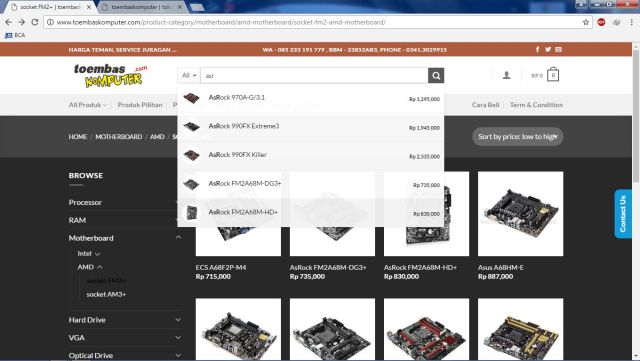Select socket AM3+ in sidebar
This screenshot has width=640, height=361.
(106, 294)
